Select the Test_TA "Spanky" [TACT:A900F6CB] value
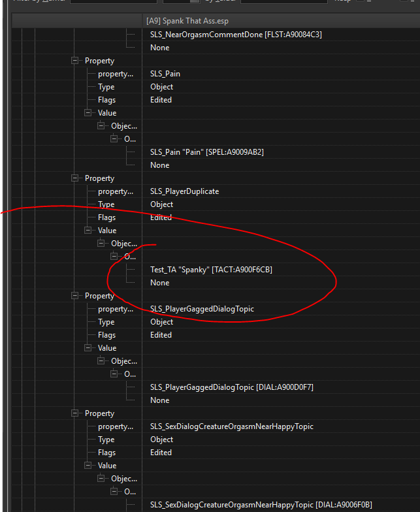420x512 pixels. [x=211, y=269]
